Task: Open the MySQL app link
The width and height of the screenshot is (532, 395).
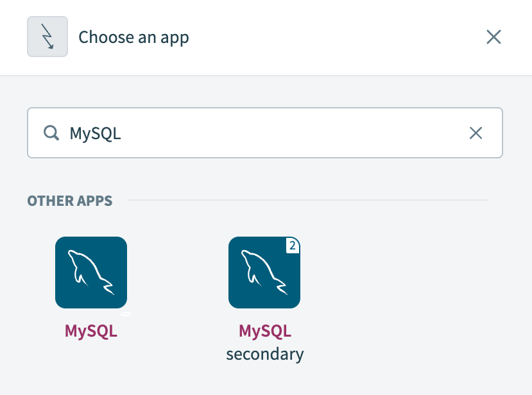Action: coord(90,331)
